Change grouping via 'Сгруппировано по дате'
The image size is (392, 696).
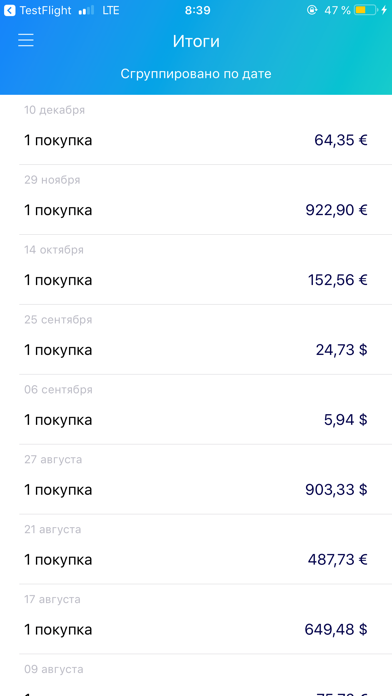click(x=196, y=74)
